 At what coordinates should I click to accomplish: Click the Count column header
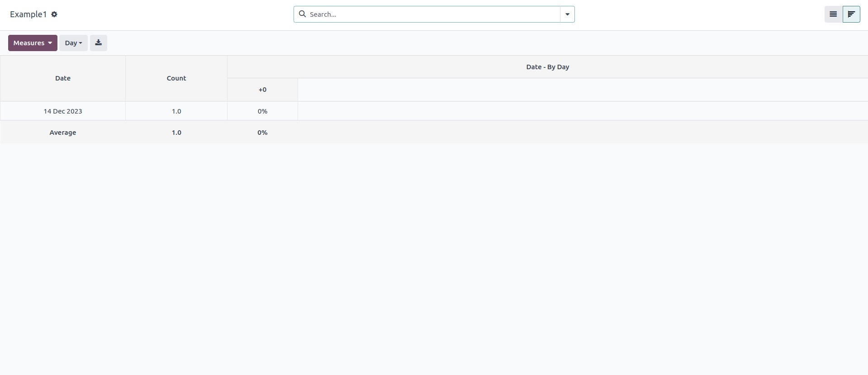pos(176,78)
